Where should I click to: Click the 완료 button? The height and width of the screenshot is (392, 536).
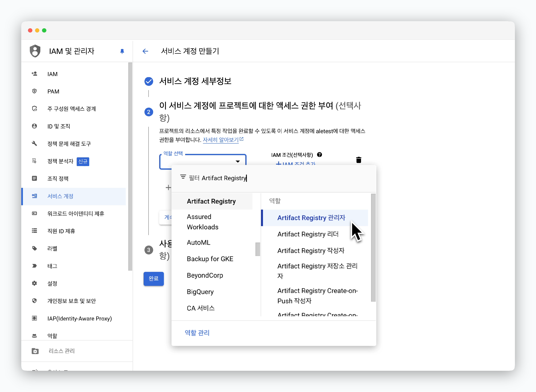tap(154, 279)
